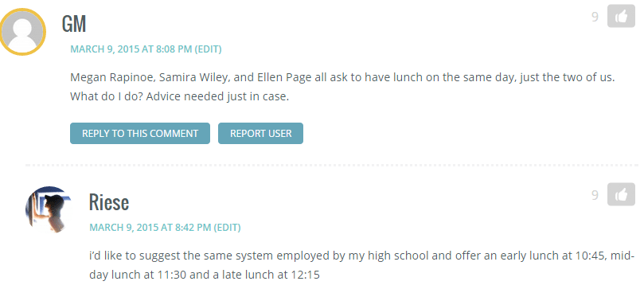Click (EDIT) next to Riese's timestamp
The height and width of the screenshot is (289, 644).
tap(227, 228)
